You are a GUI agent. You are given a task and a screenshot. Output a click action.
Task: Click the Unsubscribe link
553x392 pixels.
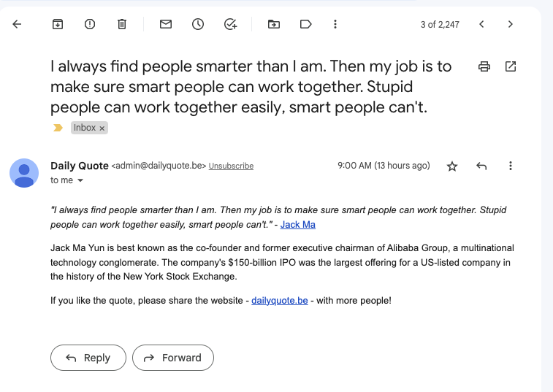pos(231,166)
